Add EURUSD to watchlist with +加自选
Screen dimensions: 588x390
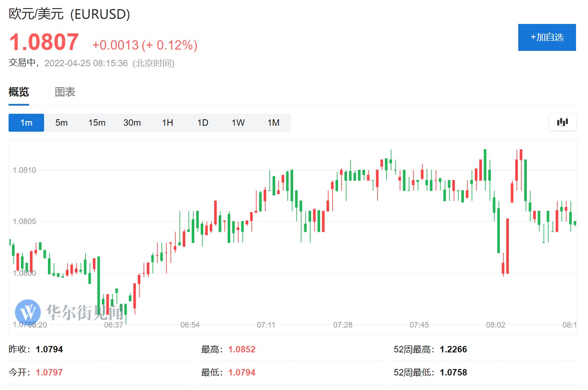tap(547, 37)
